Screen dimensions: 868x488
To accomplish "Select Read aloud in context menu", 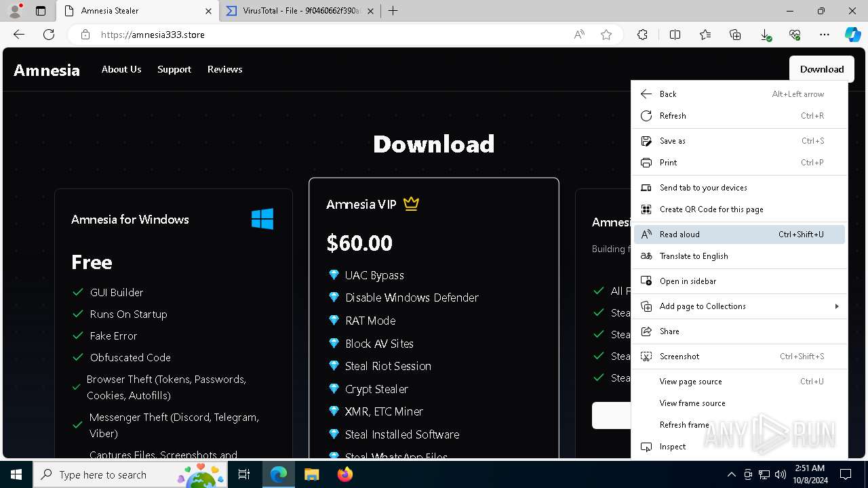I will (x=739, y=235).
